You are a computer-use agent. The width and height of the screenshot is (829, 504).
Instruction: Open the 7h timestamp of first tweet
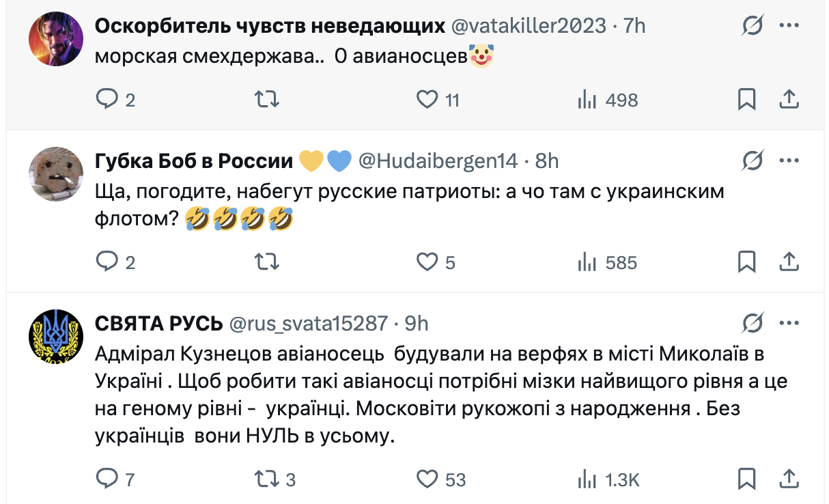634,26
